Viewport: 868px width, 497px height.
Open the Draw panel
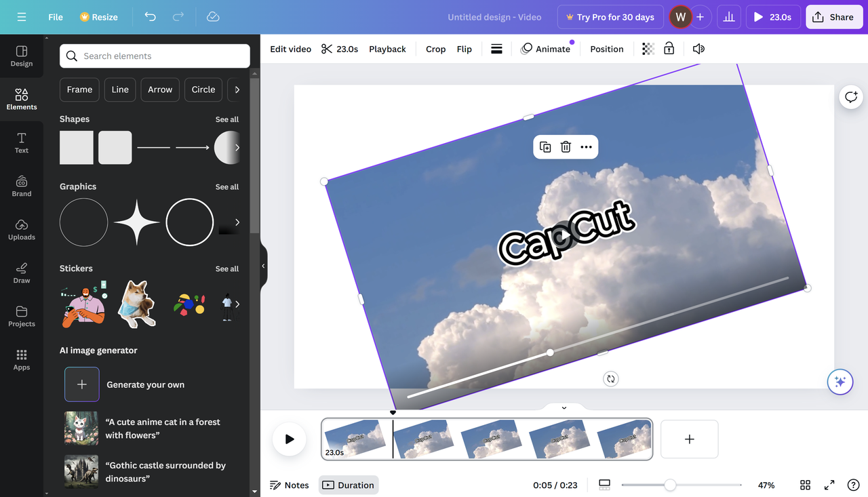pos(21,273)
